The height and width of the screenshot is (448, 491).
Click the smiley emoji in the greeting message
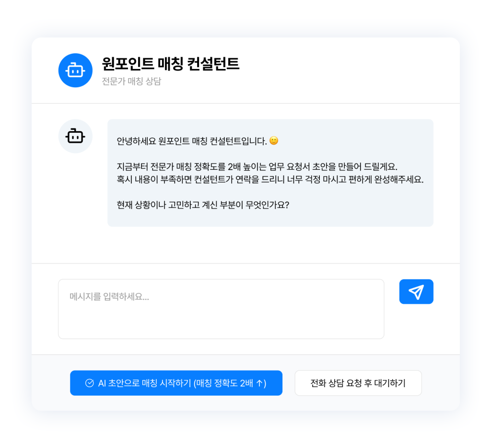click(x=273, y=140)
